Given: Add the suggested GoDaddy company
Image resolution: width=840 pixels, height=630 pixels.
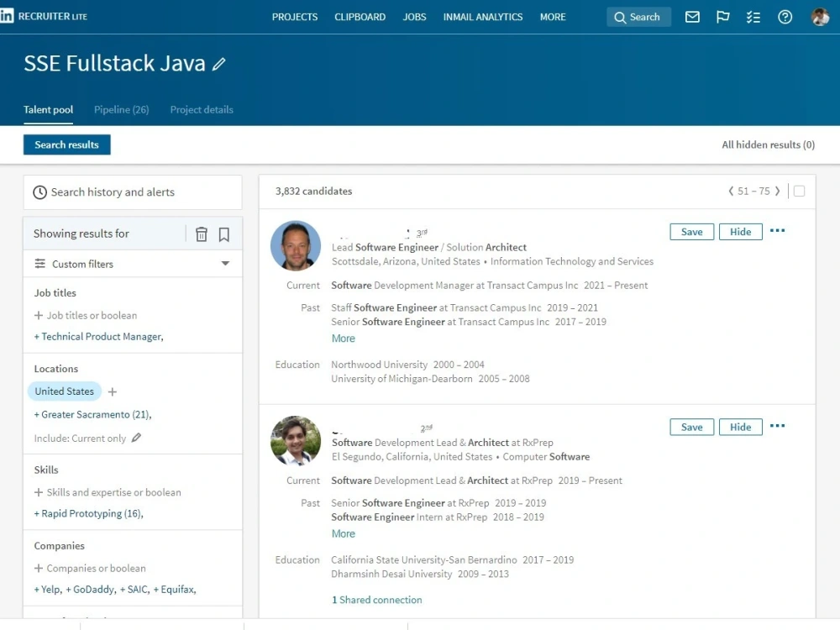Looking at the screenshot, I should (x=91, y=590).
